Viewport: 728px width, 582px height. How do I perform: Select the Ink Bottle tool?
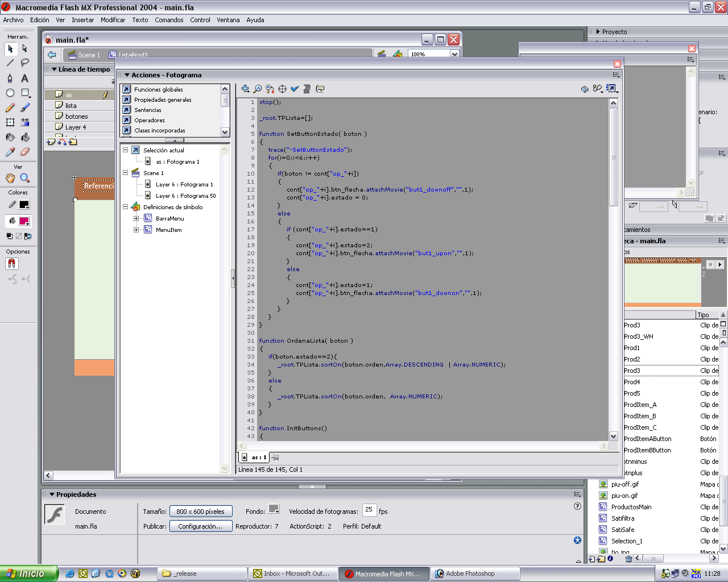coord(10,137)
